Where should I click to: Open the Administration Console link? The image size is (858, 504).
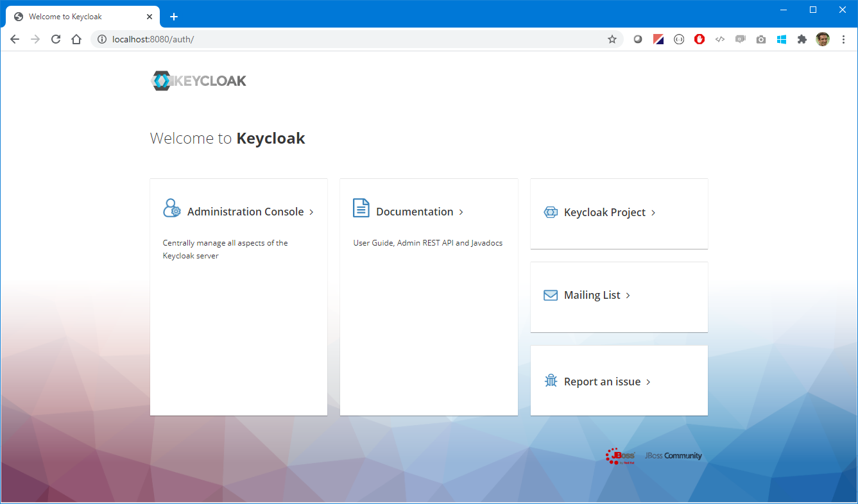tap(245, 212)
